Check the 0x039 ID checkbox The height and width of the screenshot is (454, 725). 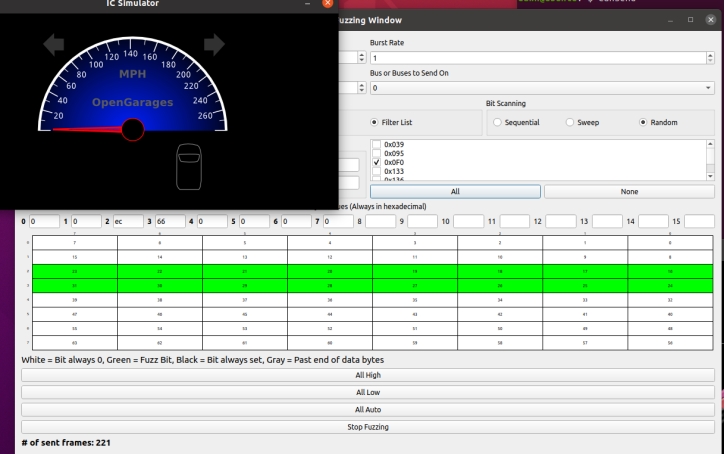click(x=376, y=144)
